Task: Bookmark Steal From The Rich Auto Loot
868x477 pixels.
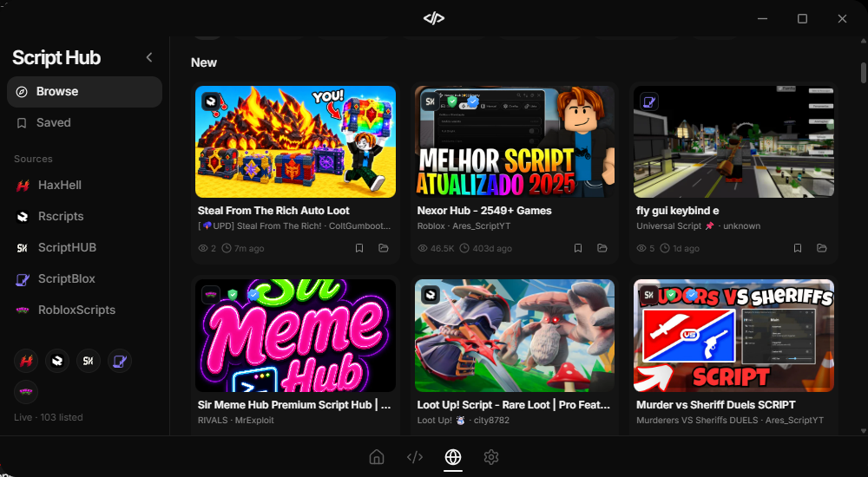Action: click(359, 248)
